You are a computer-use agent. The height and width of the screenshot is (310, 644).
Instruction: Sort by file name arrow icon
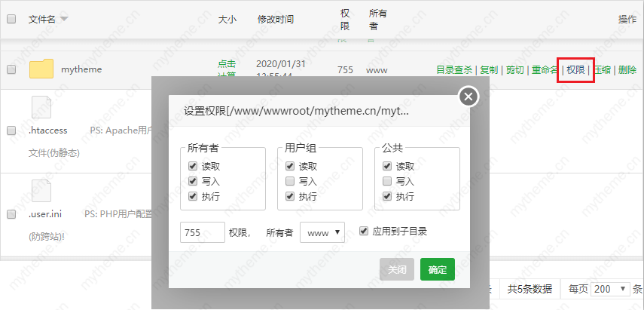tap(64, 19)
